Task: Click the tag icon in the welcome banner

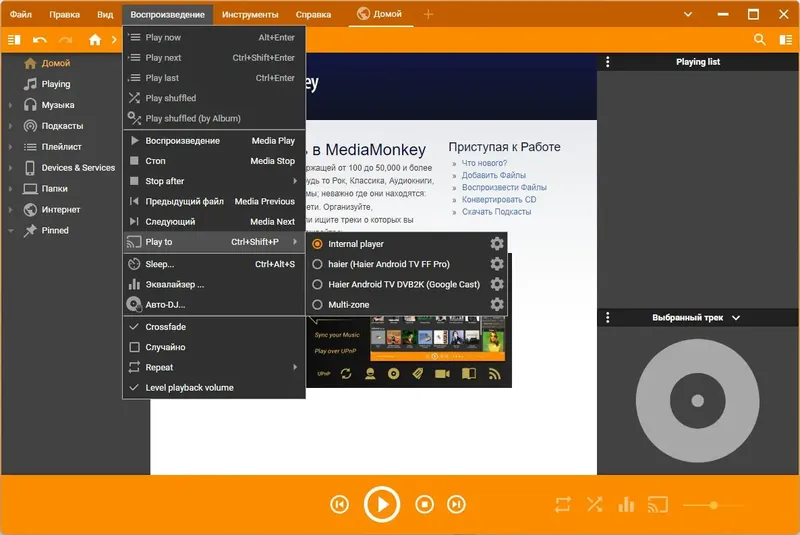Action: coord(418,374)
